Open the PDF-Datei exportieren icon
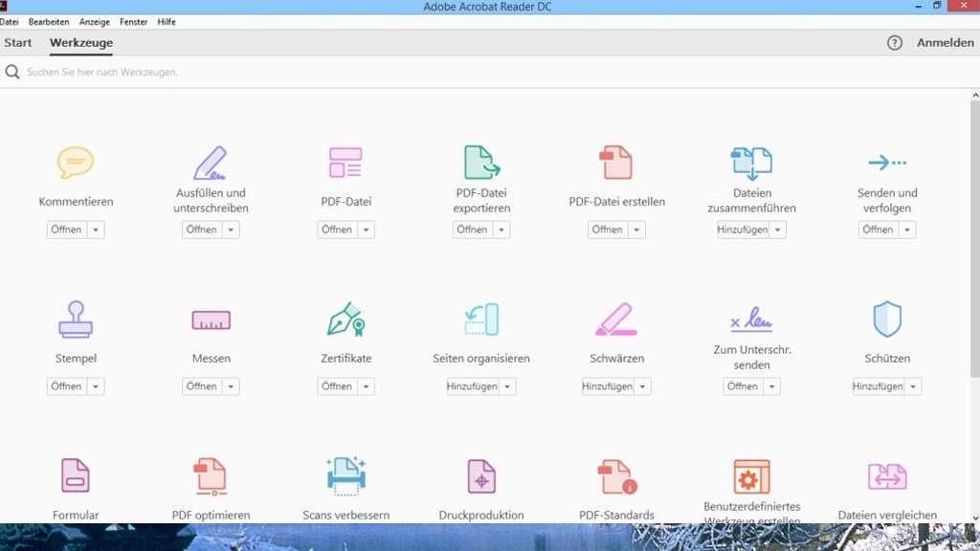The image size is (980, 551). [480, 163]
